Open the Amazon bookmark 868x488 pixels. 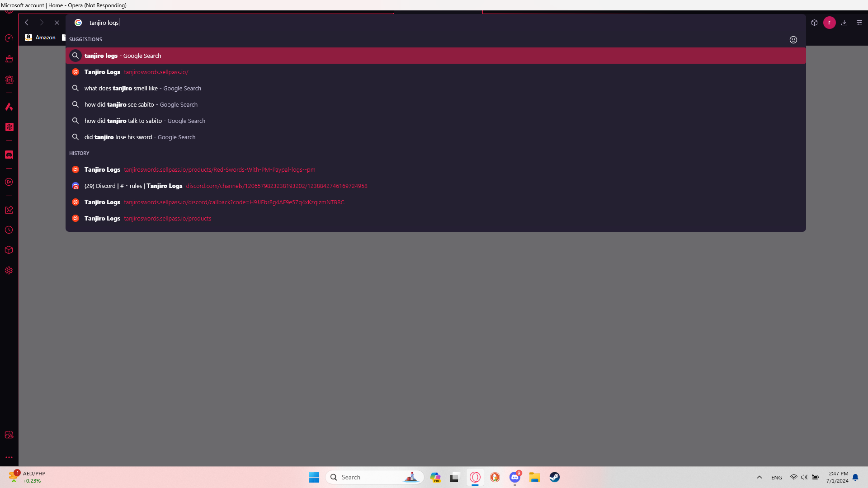tap(40, 38)
